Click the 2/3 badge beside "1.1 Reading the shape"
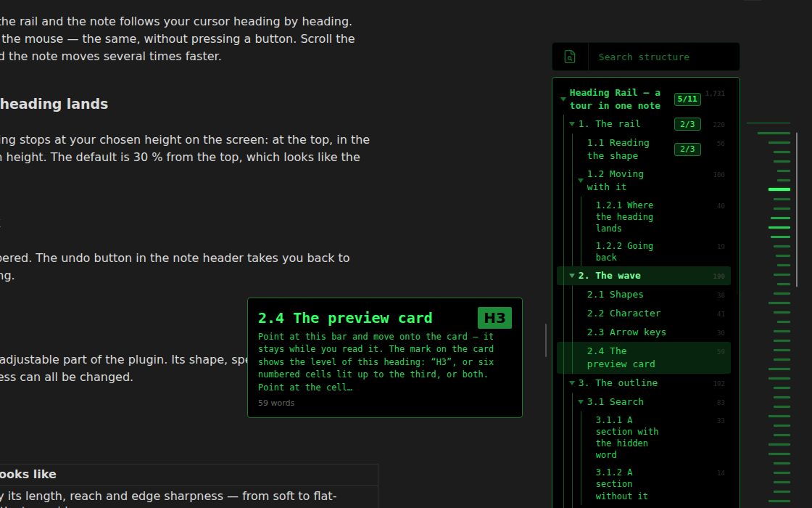Screen dimensions: 812x508 point(687,149)
